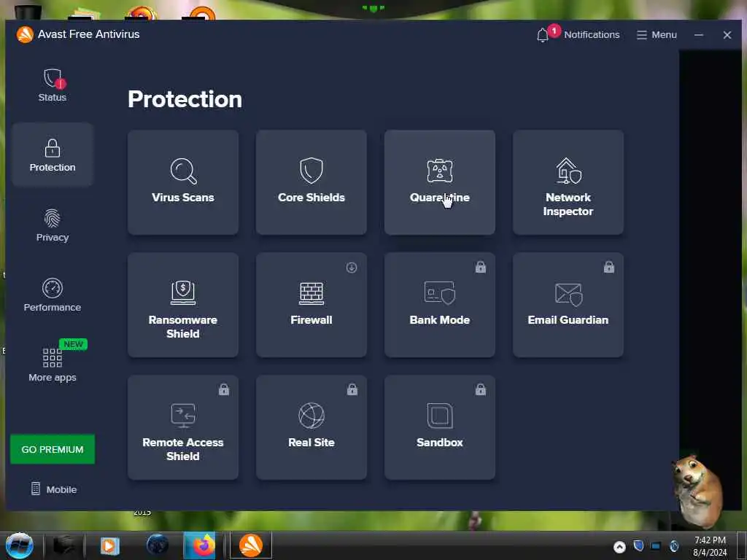Open the Mobile link
This screenshot has height=560, width=747.
(54, 489)
